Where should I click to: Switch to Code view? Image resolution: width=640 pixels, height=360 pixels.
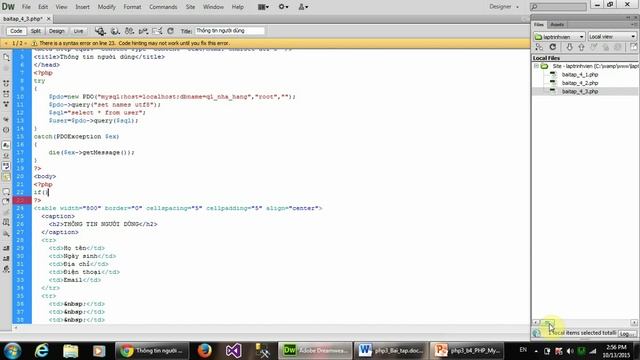[16, 31]
